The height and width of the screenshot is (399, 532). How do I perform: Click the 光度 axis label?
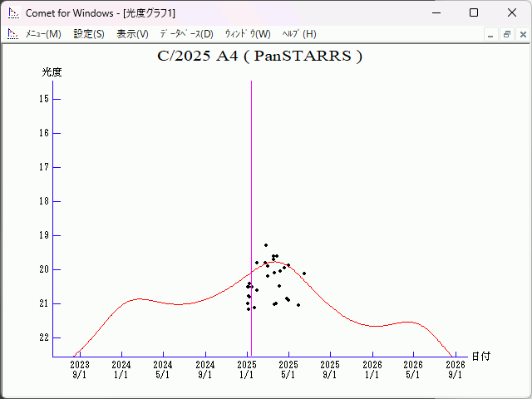pos(52,72)
